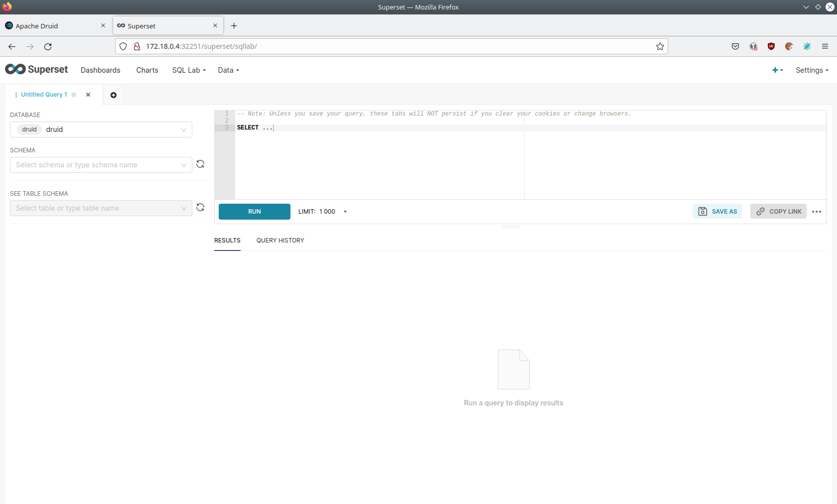Viewport: 837px width, 504px height.
Task: Expand the Database druid dropdown
Action: 101,129
